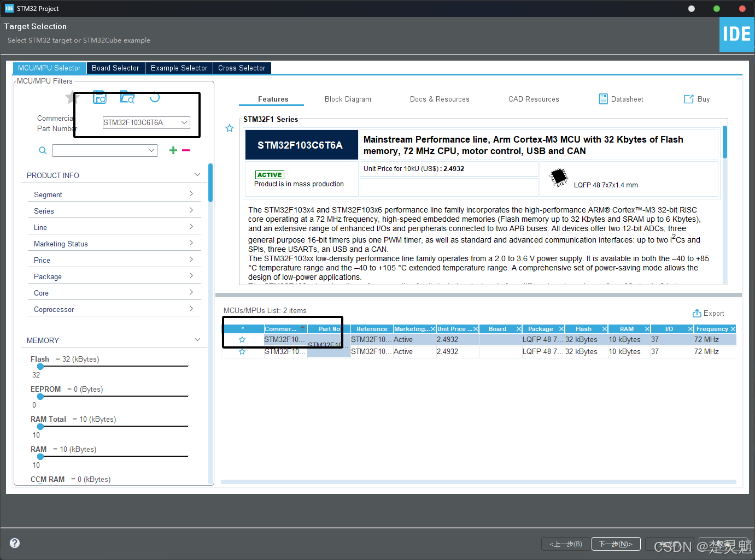Click the filters panel vertical scrollbar
Screen dimensions: 755x560
[210, 183]
